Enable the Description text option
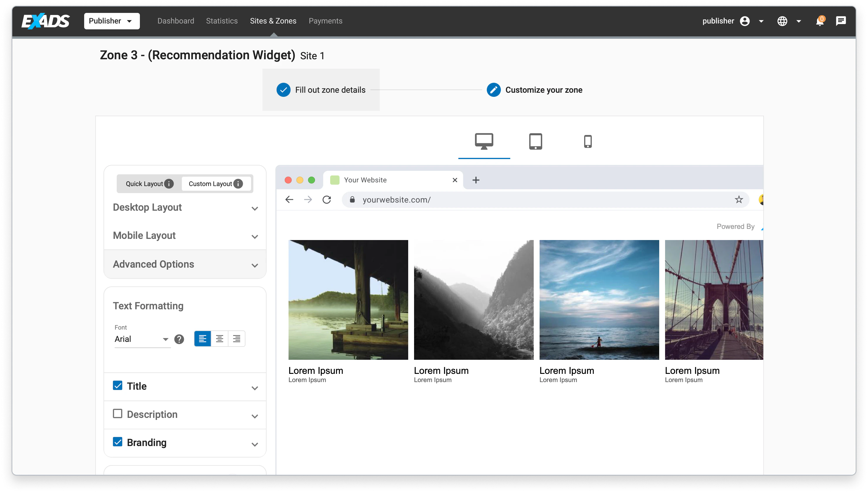 pyautogui.click(x=117, y=413)
